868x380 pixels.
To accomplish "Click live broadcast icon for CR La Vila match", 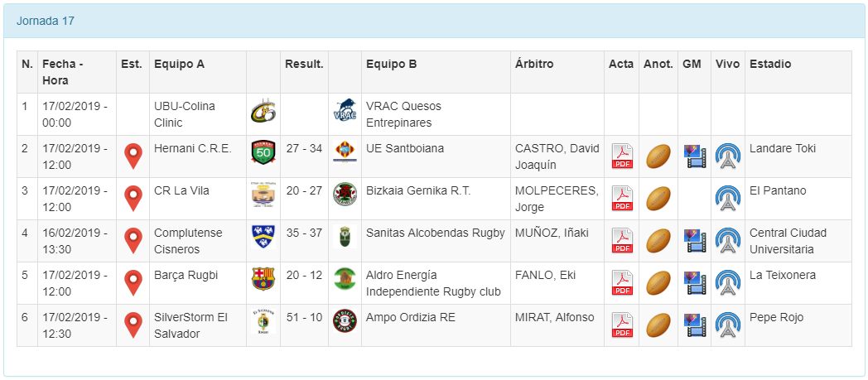I will pyautogui.click(x=728, y=198).
